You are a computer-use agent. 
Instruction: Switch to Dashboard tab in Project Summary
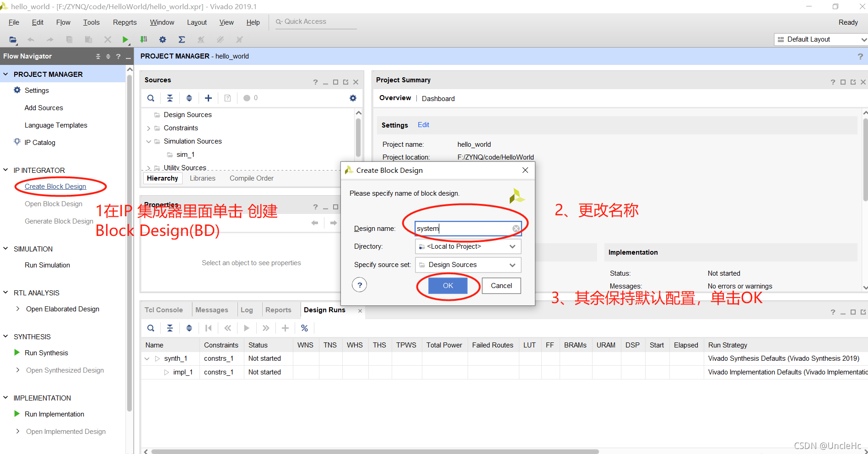click(x=438, y=99)
